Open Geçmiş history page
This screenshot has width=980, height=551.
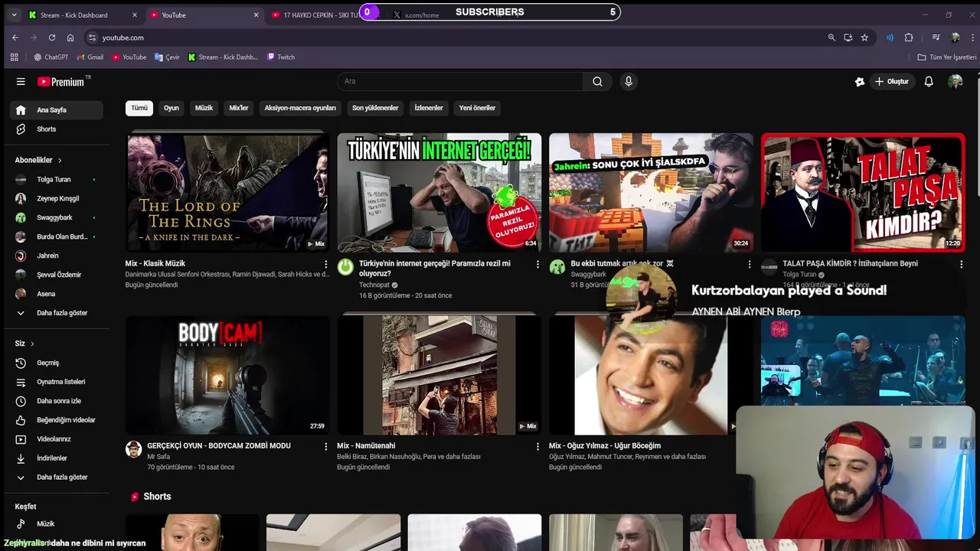pos(57,363)
